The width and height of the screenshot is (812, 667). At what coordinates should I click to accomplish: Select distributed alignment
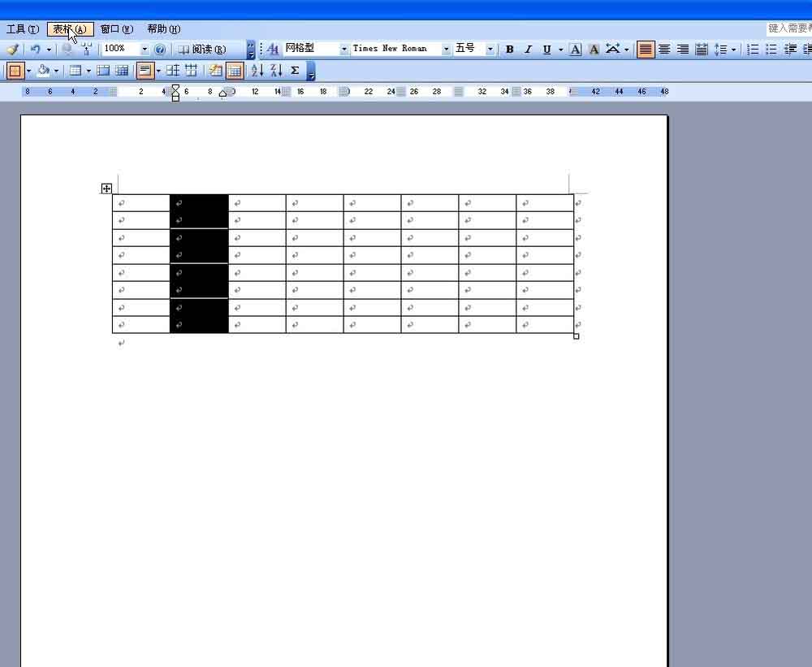click(702, 50)
